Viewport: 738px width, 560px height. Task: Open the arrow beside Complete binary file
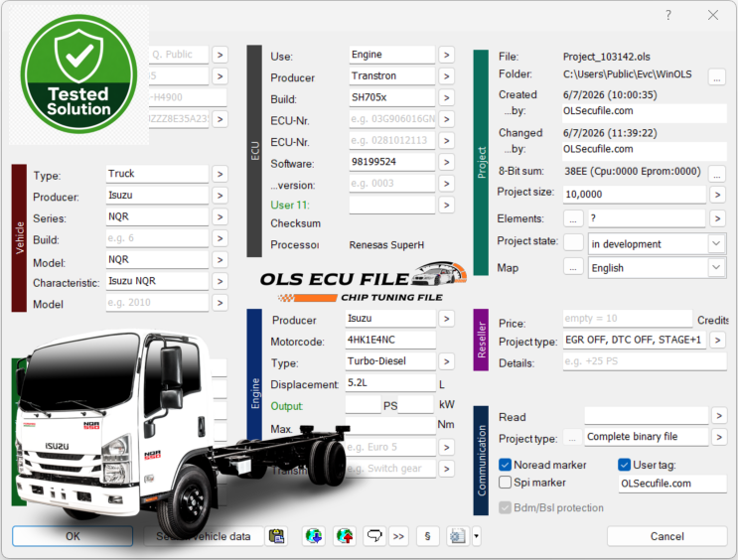[719, 437]
